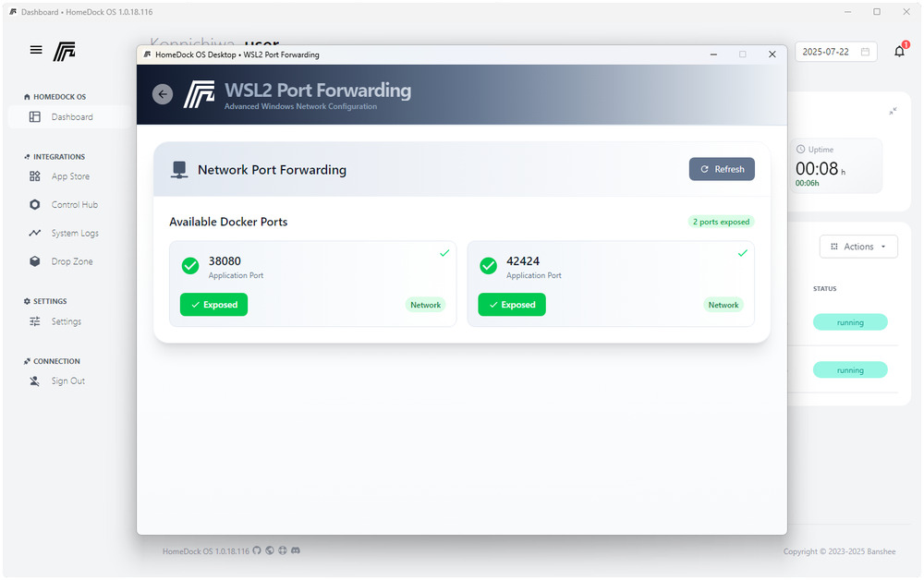Refresh the network port forwarding list

point(722,169)
